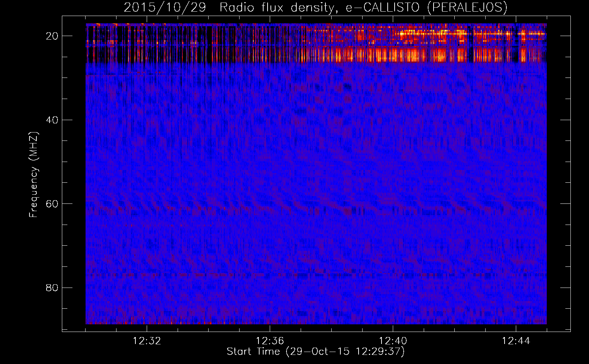Click the x-axis label "Start Time (29-Oct-15 12:29:37)"
589x364 pixels.
click(316, 352)
